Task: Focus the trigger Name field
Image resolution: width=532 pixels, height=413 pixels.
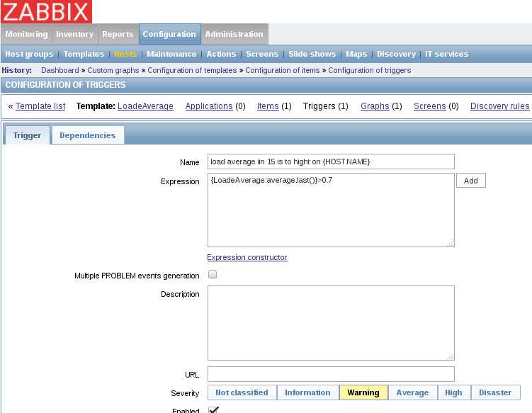Action: tap(331, 162)
